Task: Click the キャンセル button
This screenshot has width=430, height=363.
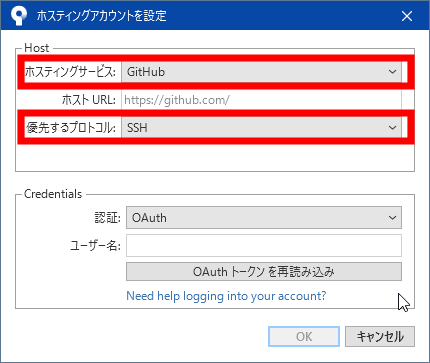Action: (380, 336)
